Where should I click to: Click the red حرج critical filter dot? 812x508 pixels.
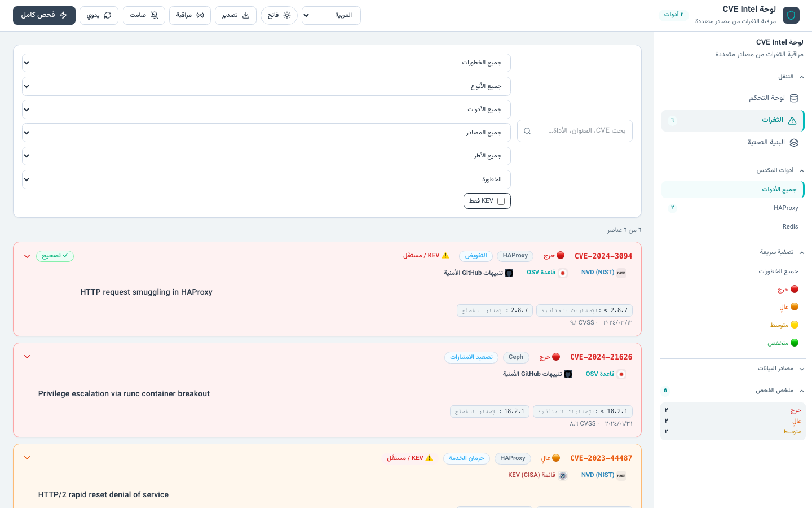tap(795, 289)
